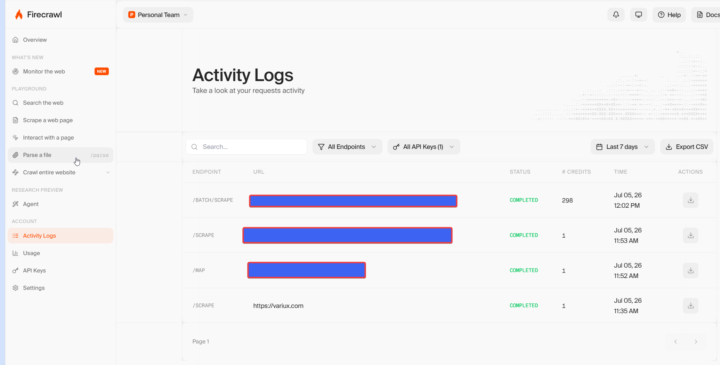
Task: Select Parse a file in sidebar
Action: [60, 155]
